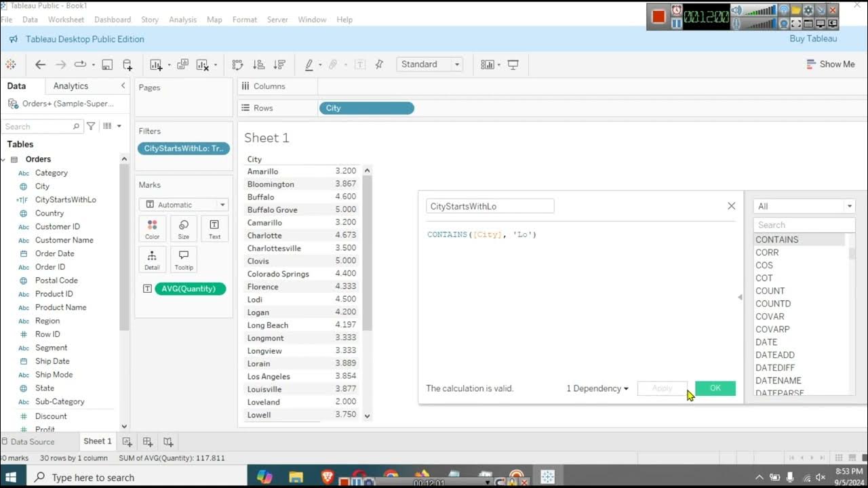
Task: Collapse the function list side arrow
Action: point(740,297)
